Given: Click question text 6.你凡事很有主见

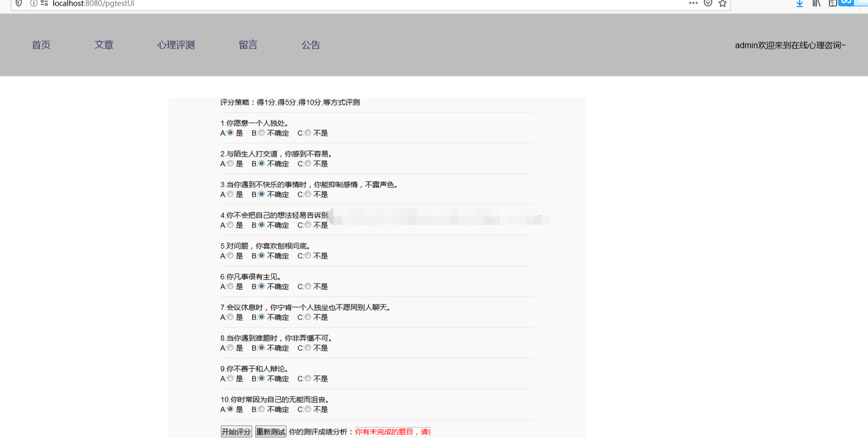Looking at the screenshot, I should 251,277.
